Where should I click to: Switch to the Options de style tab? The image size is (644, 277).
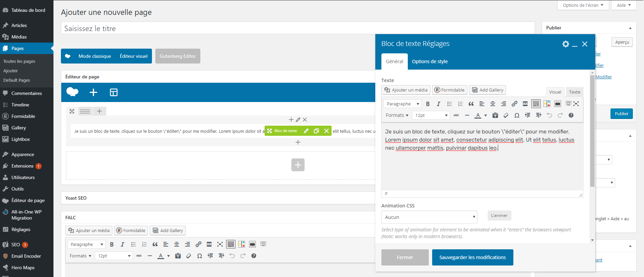click(429, 61)
